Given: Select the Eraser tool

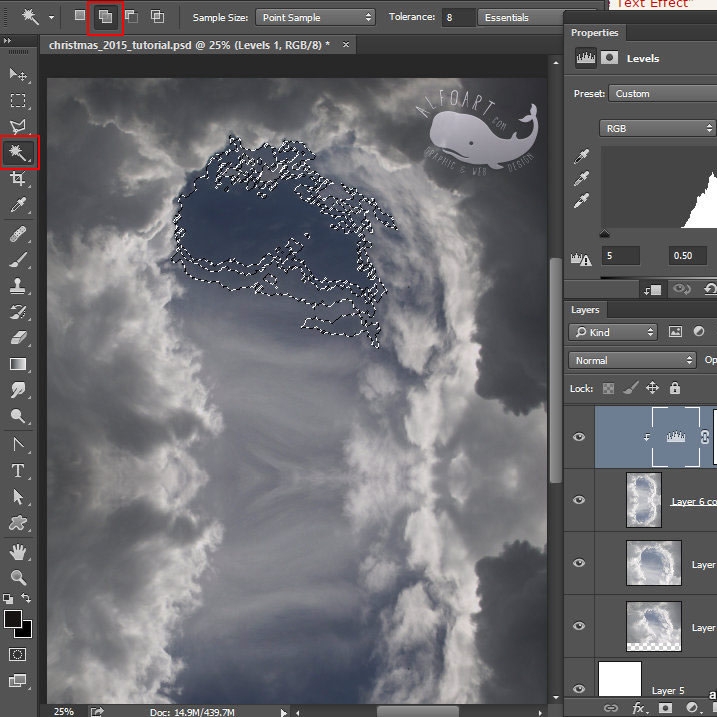Looking at the screenshot, I should click(x=18, y=338).
